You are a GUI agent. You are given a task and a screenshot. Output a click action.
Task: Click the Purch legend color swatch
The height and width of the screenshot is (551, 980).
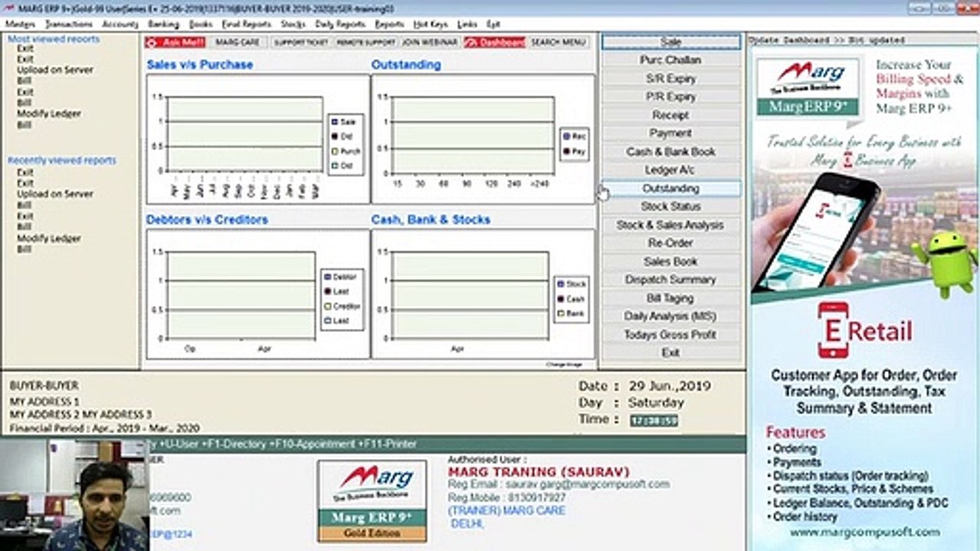(x=335, y=151)
